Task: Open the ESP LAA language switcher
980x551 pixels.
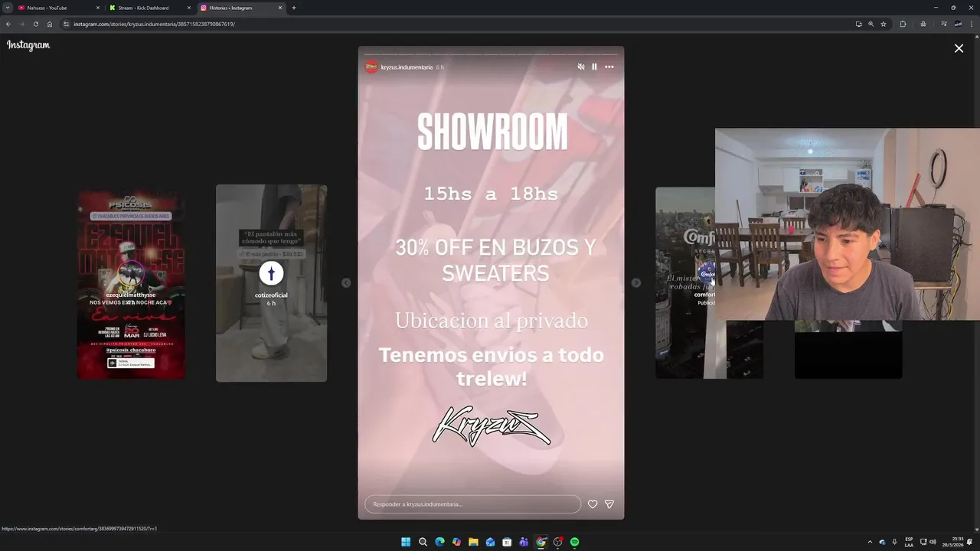Action: tap(909, 542)
